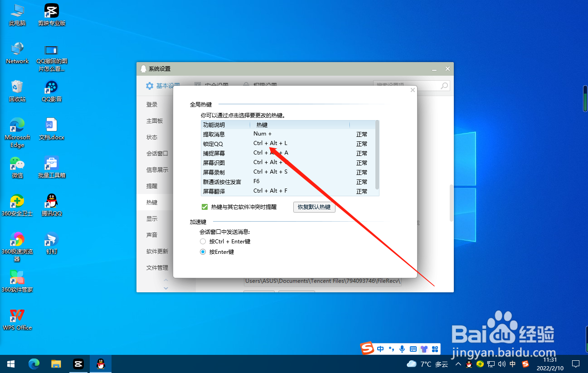
Task: Open 腾讯QQ desktop shortcut
Action: [x=52, y=205]
